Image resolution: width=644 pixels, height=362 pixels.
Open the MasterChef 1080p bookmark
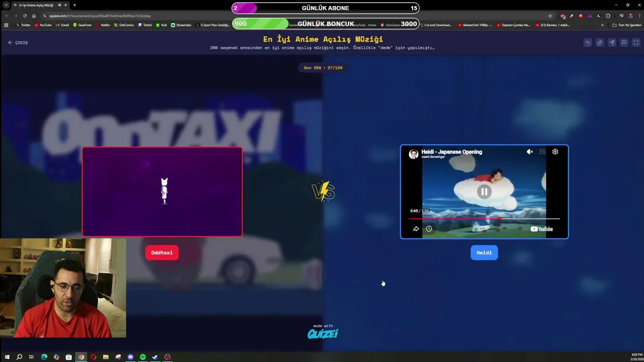pos(475,25)
